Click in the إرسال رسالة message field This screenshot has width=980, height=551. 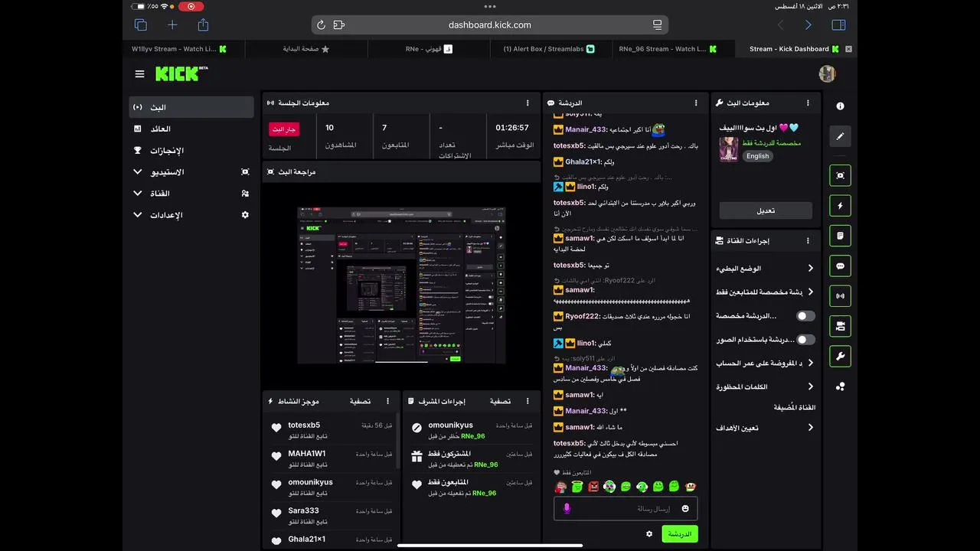[x=626, y=508]
